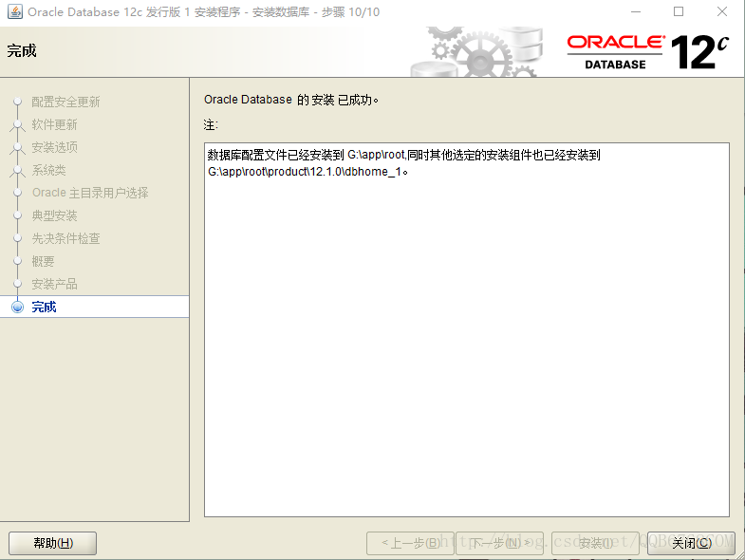The height and width of the screenshot is (560, 745).
Task: Click the Java installer icon in title bar
Action: pyautogui.click(x=15, y=11)
